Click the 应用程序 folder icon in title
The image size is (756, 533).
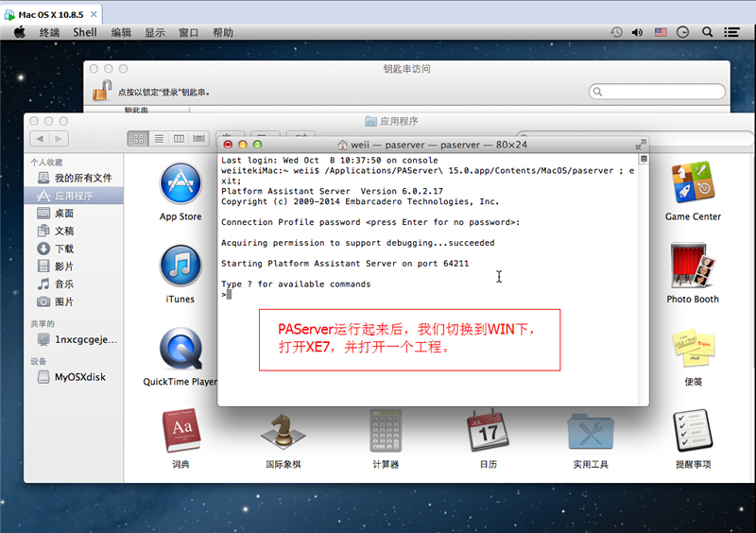(x=370, y=121)
